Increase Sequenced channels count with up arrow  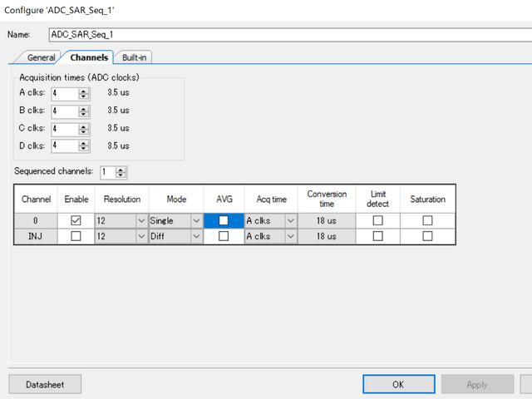[x=121, y=170]
